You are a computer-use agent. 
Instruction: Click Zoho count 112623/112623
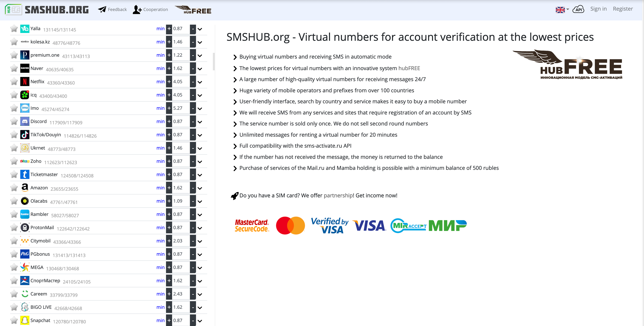click(61, 163)
